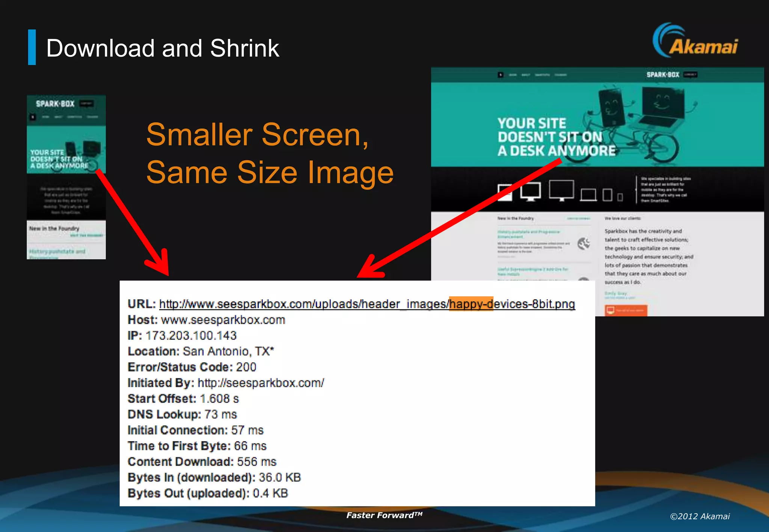The width and height of the screenshot is (769, 532).
Task: Click SPARK·BOX logo in mobile screenshot
Action: coord(55,104)
